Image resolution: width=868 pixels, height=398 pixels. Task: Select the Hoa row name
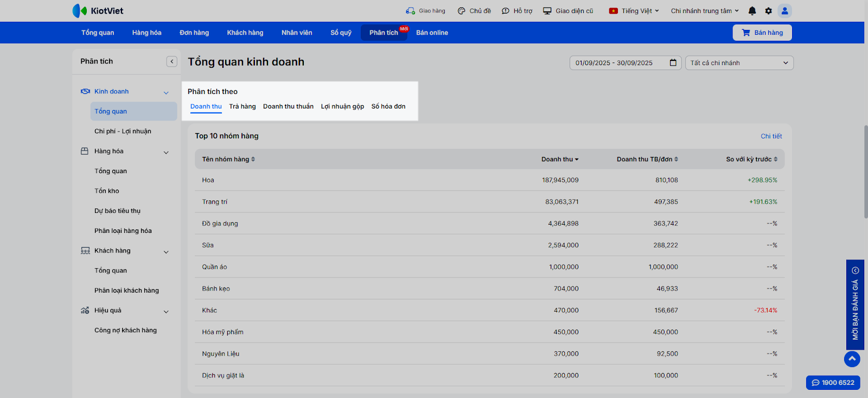point(208,180)
